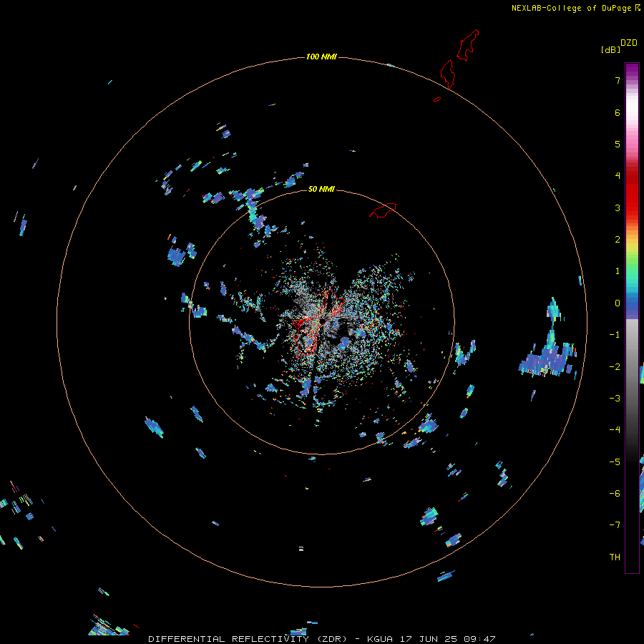Click the gray -2 dB band of the color bar

tap(632, 367)
